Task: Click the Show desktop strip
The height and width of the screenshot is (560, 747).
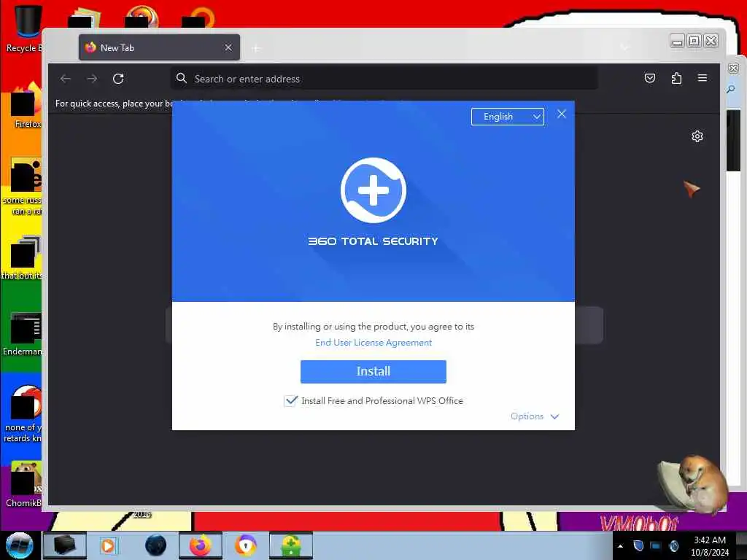Action: pyautogui.click(x=741, y=545)
